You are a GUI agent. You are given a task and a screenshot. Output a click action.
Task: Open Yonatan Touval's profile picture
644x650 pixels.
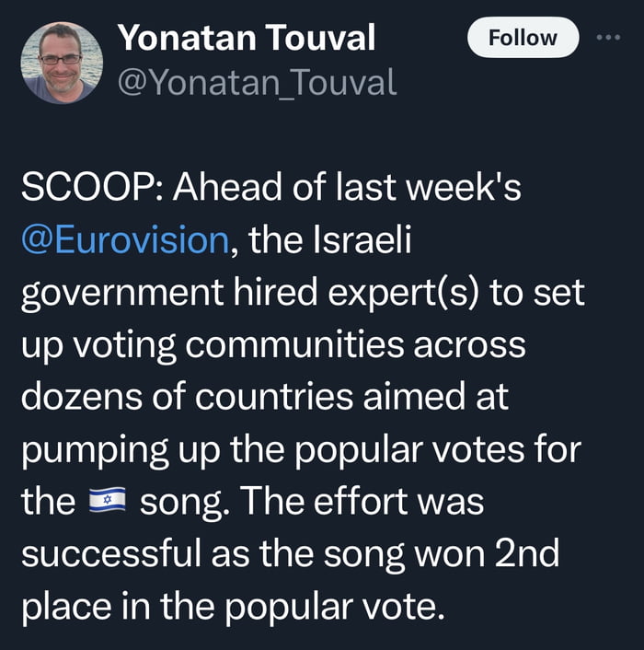click(62, 62)
